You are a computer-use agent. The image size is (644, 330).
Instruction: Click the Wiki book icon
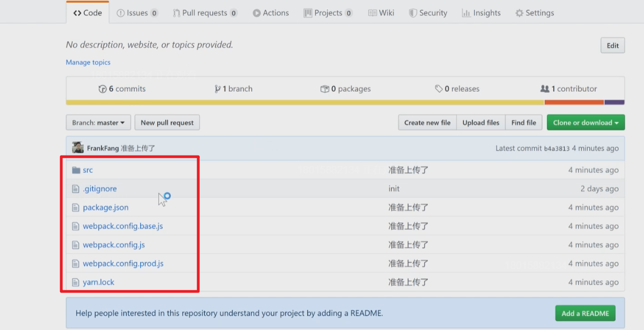[x=372, y=13]
